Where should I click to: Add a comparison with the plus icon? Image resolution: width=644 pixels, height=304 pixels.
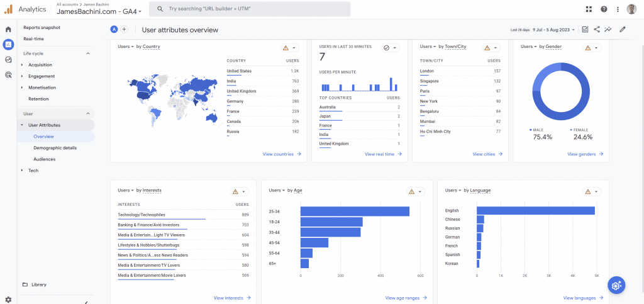124,30
